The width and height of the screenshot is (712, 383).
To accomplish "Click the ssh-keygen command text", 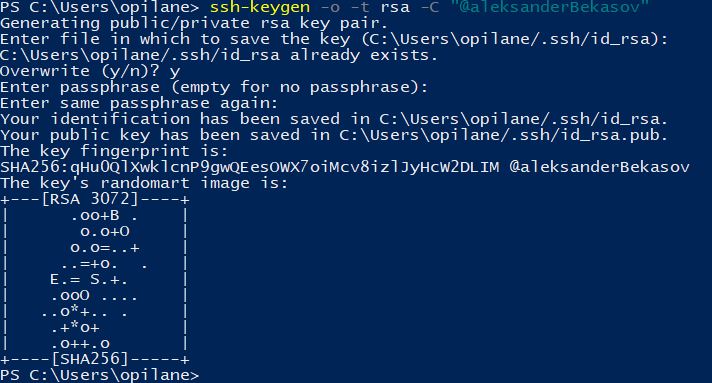I will [x=260, y=7].
